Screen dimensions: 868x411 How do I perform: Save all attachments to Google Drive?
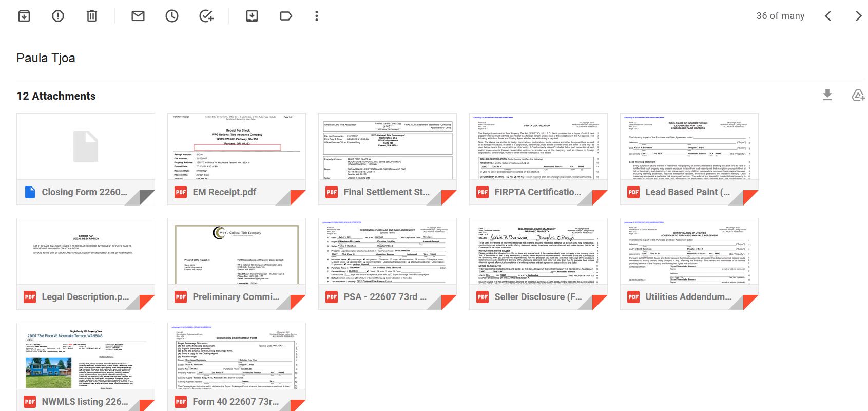click(858, 95)
